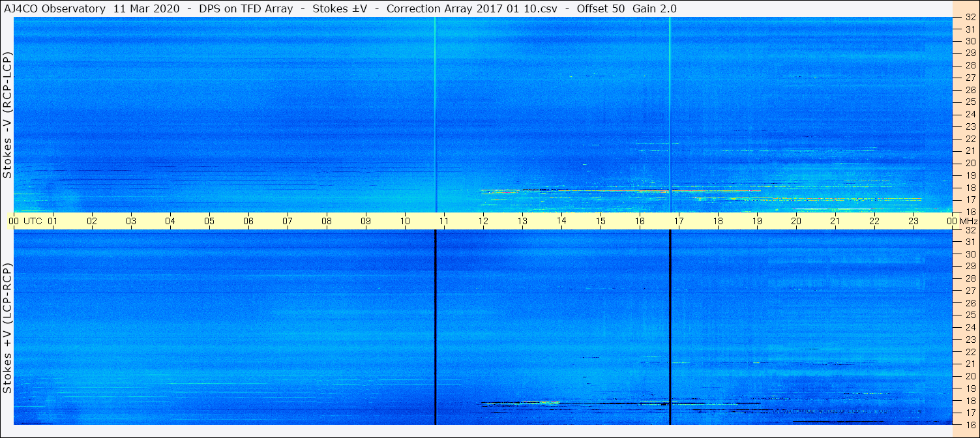Pick hour tick '08' on the UTC axis
This screenshot has height=438, width=980.
pos(327,221)
